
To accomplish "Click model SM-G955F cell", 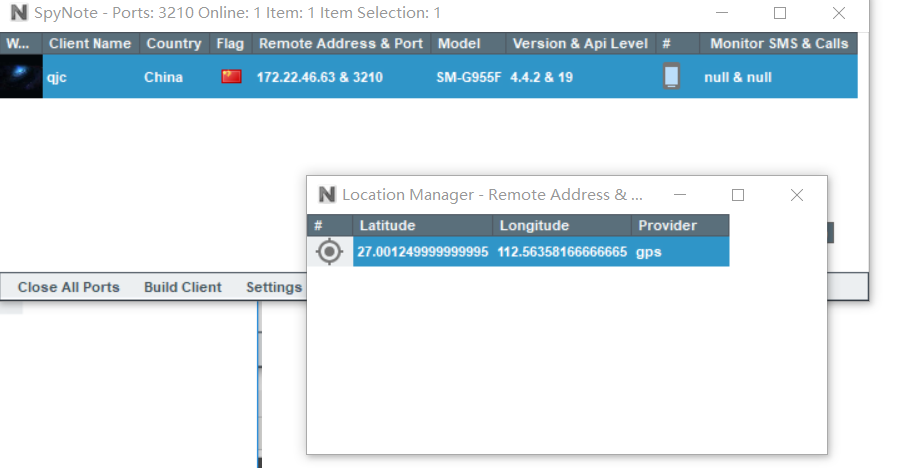I will [468, 77].
